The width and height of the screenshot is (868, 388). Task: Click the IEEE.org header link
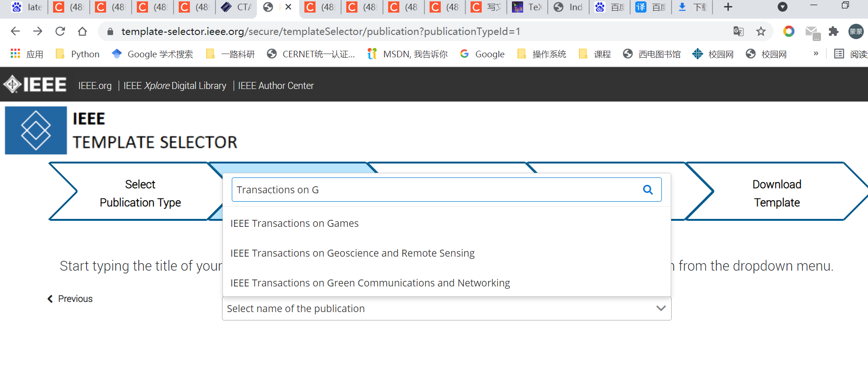tap(95, 86)
